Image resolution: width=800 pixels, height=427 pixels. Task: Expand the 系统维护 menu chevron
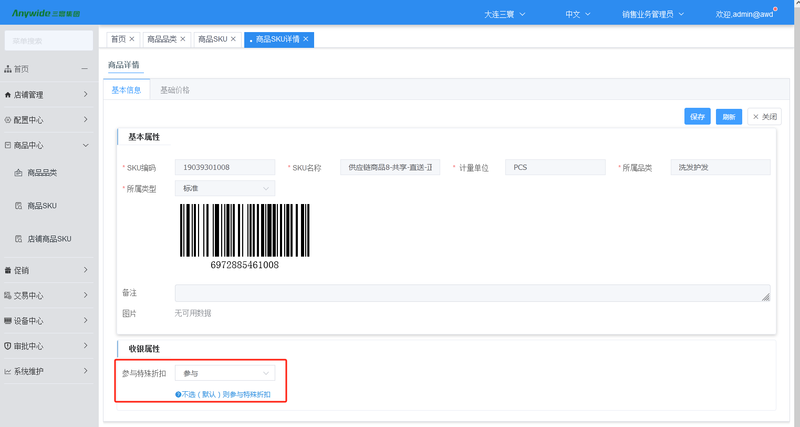(85, 371)
